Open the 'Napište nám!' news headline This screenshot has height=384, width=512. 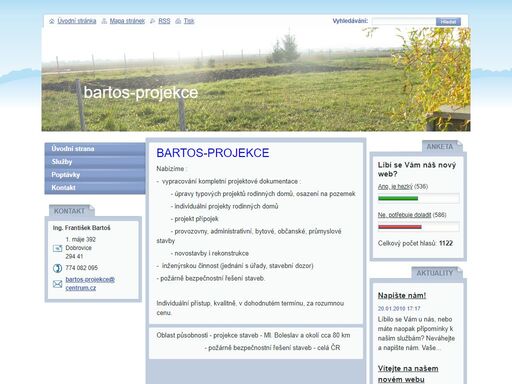pyautogui.click(x=402, y=296)
